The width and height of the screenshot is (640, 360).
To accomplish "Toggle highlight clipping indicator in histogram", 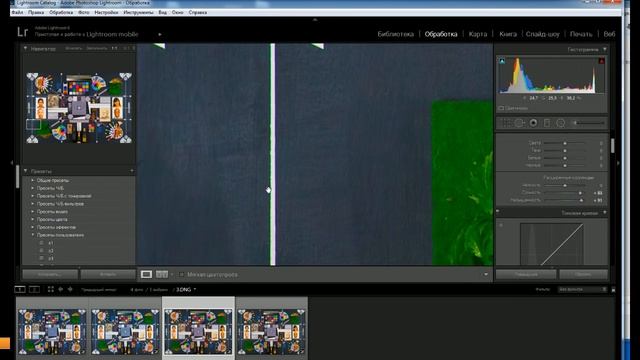I will click(602, 61).
